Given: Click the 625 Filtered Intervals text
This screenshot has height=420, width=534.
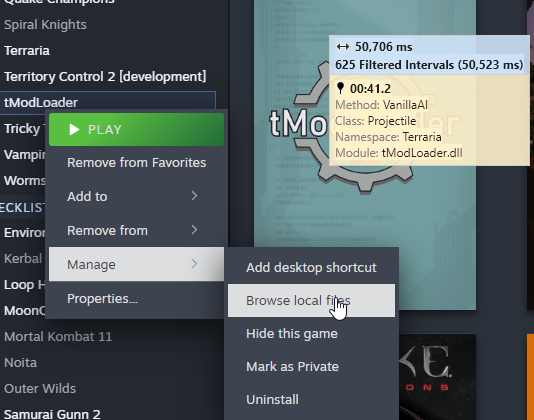Looking at the screenshot, I should (429, 65).
